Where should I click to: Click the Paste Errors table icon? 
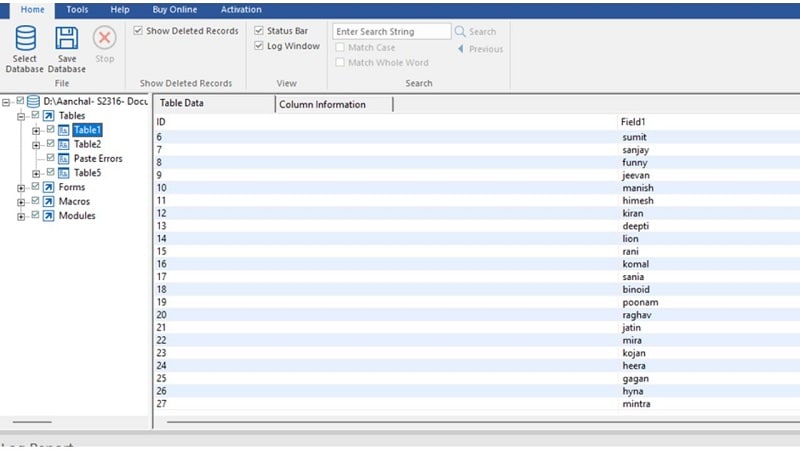[x=64, y=159]
